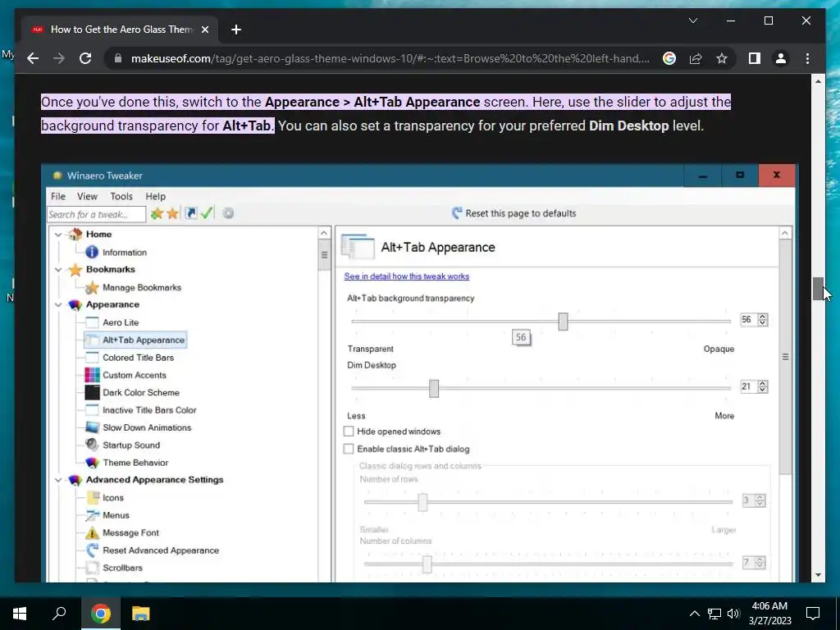Screen dimensions: 840x630
Task: Show hidden system tray icons
Action: point(694,614)
